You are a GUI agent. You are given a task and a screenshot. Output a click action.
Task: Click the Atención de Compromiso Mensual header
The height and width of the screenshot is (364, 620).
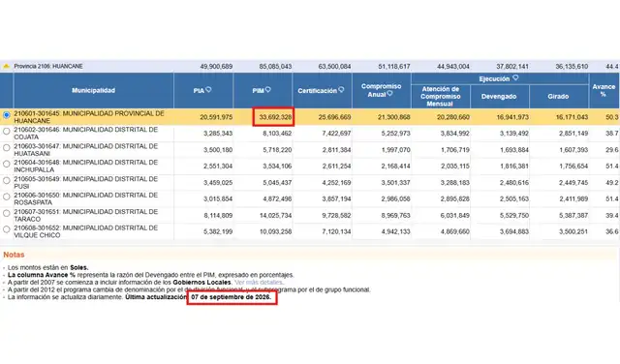[441, 97]
